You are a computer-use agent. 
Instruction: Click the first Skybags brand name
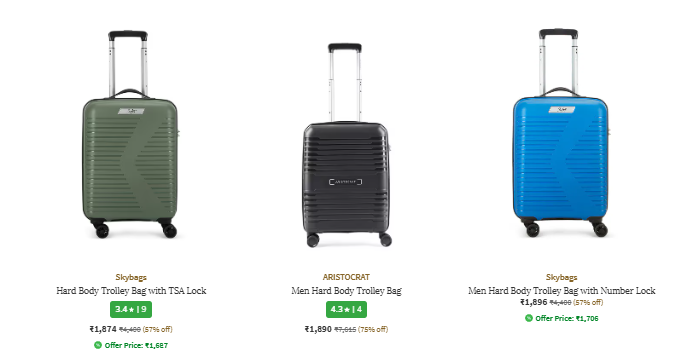[131, 277]
